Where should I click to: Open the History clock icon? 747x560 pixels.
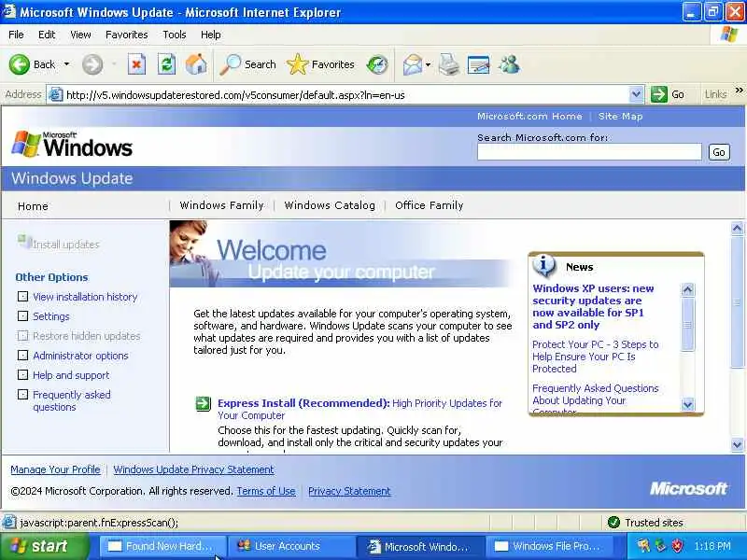tap(377, 64)
